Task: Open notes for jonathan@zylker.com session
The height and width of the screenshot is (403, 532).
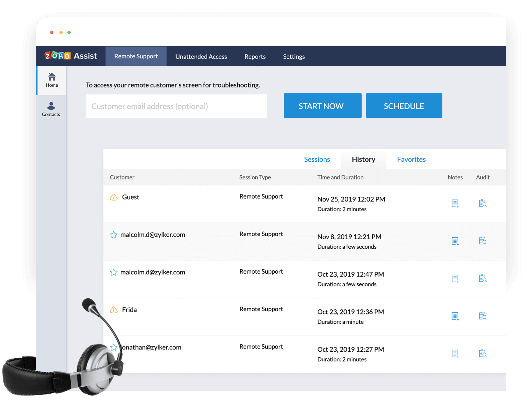Action: click(x=455, y=354)
